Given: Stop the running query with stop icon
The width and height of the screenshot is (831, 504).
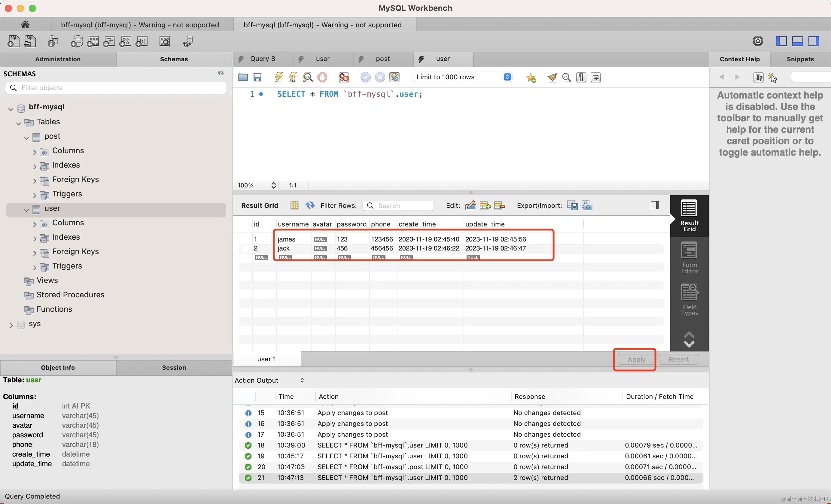Looking at the screenshot, I should click(322, 77).
